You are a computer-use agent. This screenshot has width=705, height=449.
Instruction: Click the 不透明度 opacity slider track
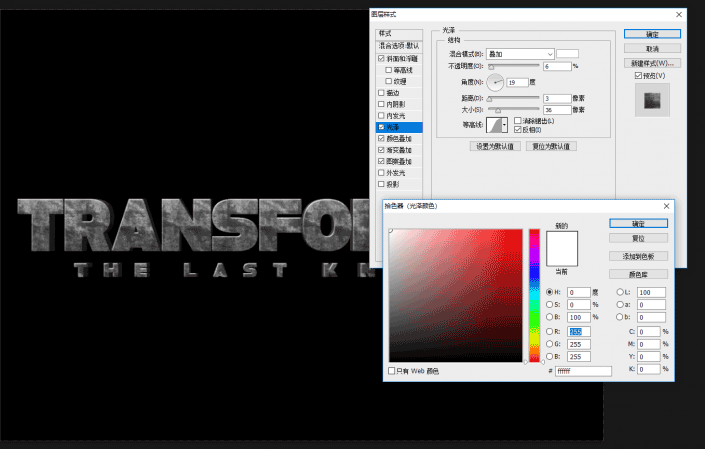pos(513,66)
